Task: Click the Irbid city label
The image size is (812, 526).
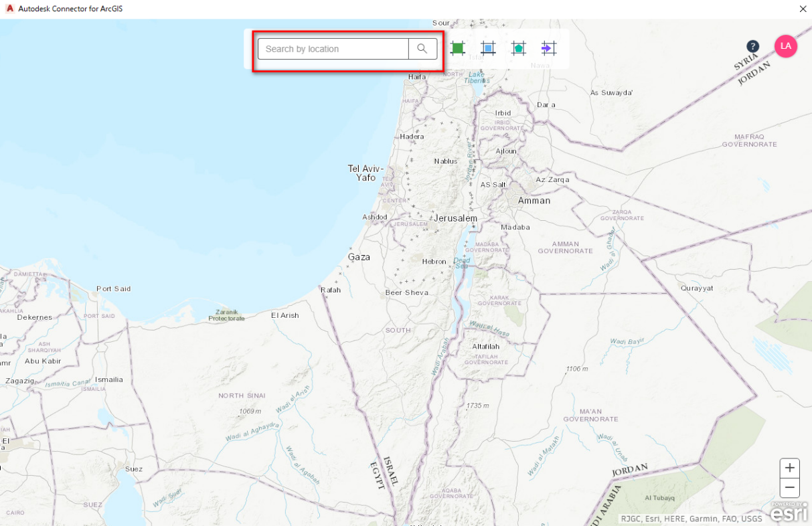Action: (x=503, y=113)
